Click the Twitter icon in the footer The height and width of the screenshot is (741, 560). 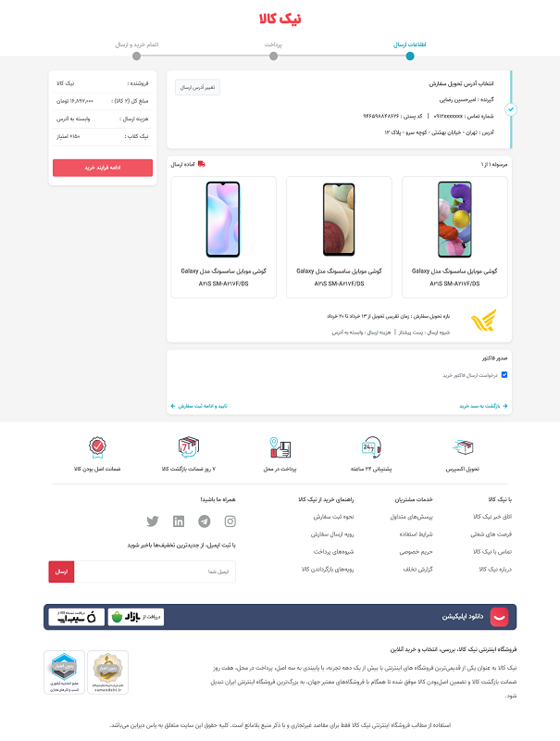tap(153, 521)
